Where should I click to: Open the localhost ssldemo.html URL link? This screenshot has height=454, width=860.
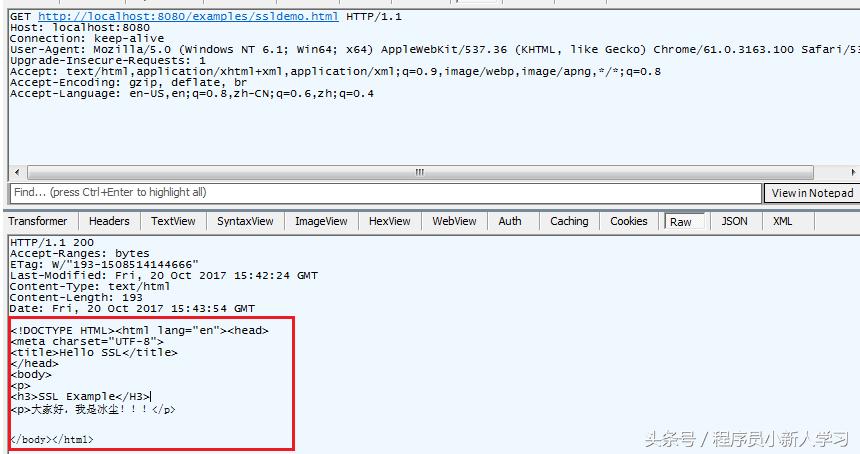pyautogui.click(x=188, y=16)
